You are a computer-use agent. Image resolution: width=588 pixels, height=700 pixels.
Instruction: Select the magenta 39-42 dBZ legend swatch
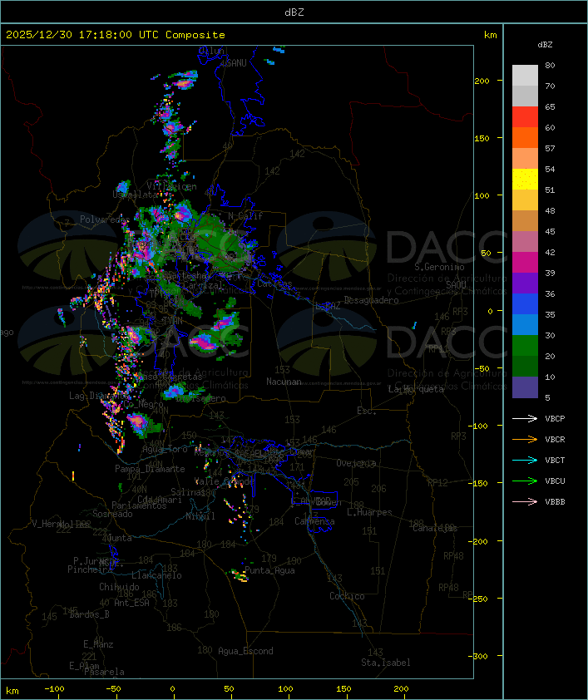(525, 263)
